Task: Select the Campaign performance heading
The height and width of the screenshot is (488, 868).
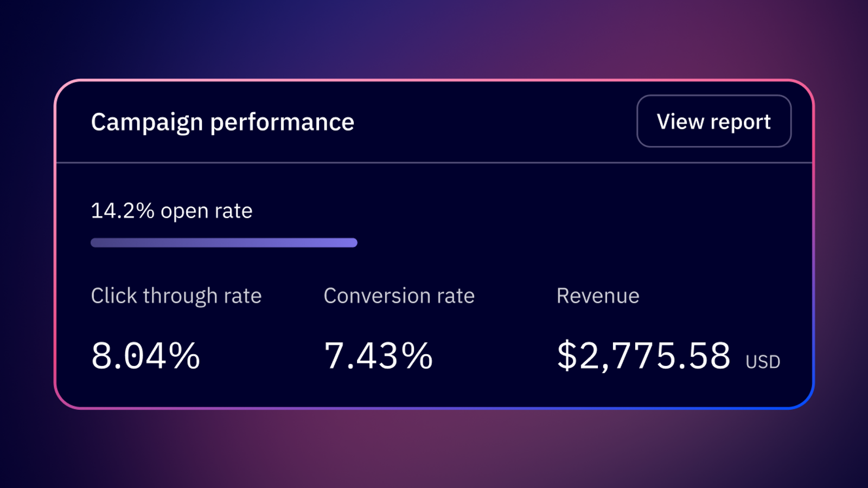Action: pos(222,123)
